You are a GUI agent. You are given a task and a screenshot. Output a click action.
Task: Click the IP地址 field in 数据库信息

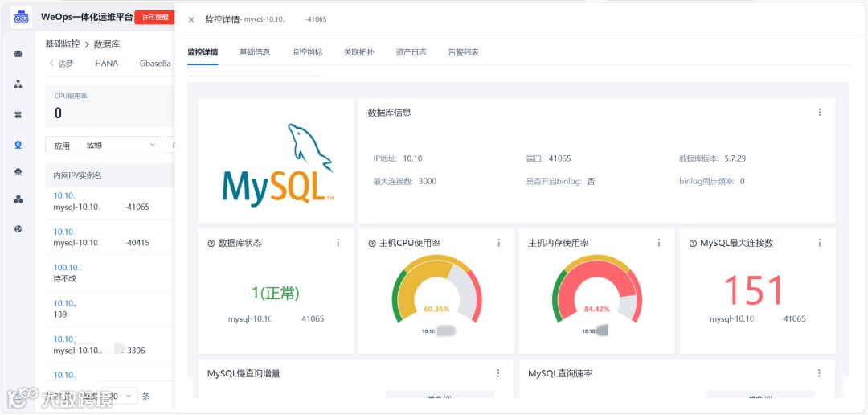pyautogui.click(x=399, y=158)
